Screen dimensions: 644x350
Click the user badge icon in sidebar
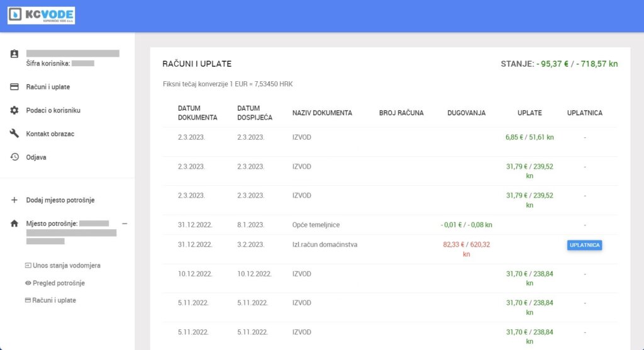coord(14,54)
